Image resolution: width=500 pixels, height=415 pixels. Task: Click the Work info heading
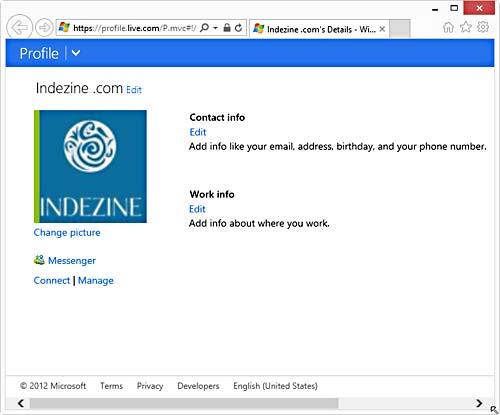click(x=212, y=194)
